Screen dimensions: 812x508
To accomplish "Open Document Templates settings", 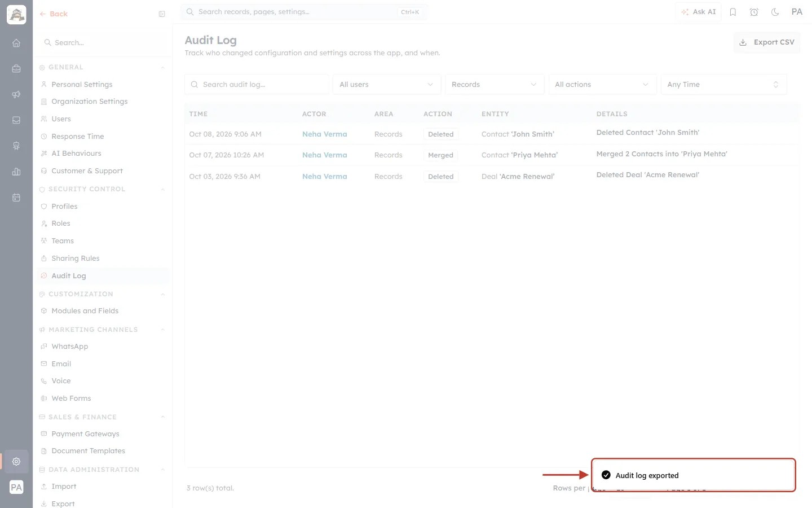I will point(88,451).
